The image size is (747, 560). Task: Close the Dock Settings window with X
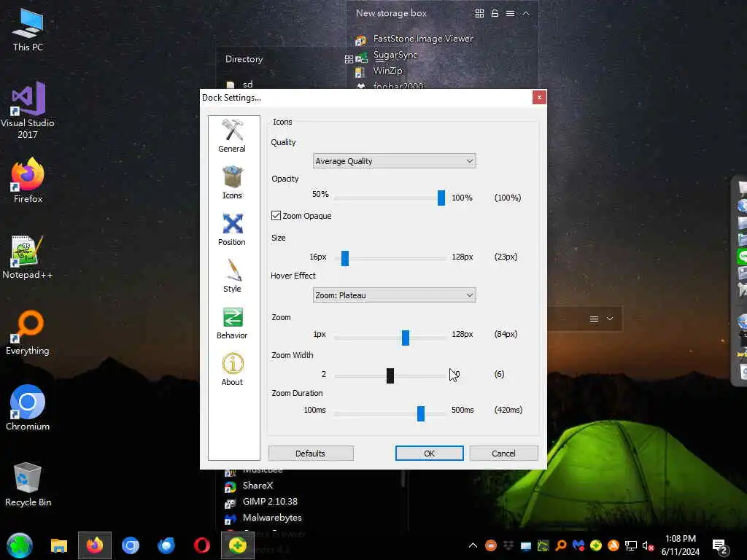pyautogui.click(x=539, y=97)
